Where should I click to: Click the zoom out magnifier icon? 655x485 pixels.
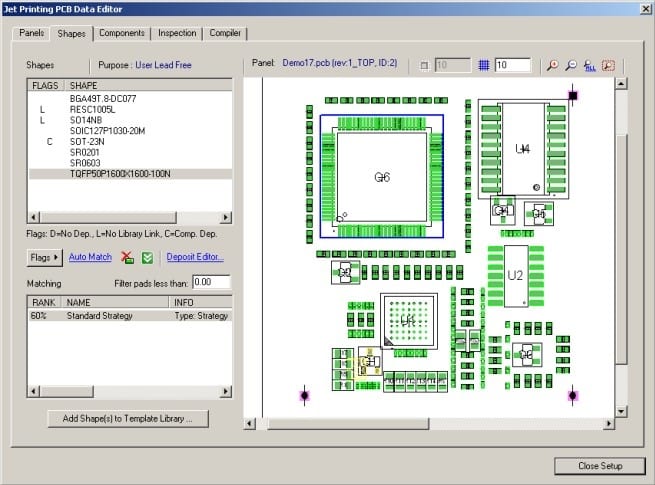570,65
